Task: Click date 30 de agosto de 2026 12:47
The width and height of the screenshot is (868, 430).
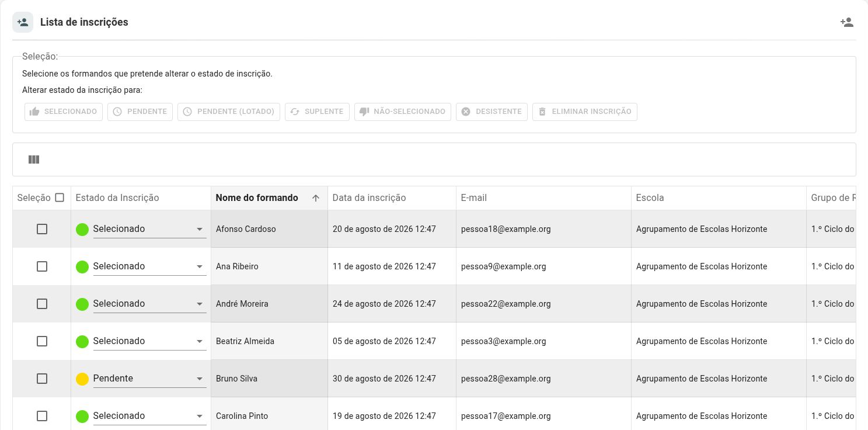Action: (384, 379)
